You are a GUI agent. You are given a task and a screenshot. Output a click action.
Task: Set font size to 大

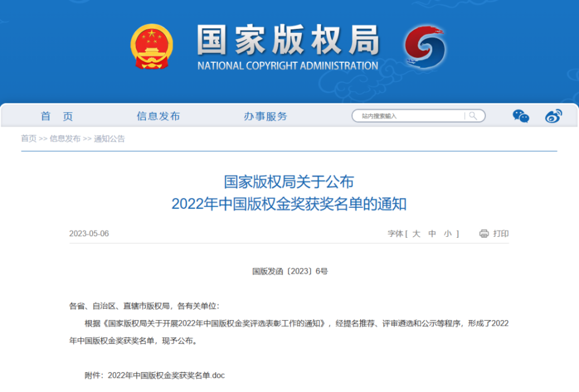[416, 234]
